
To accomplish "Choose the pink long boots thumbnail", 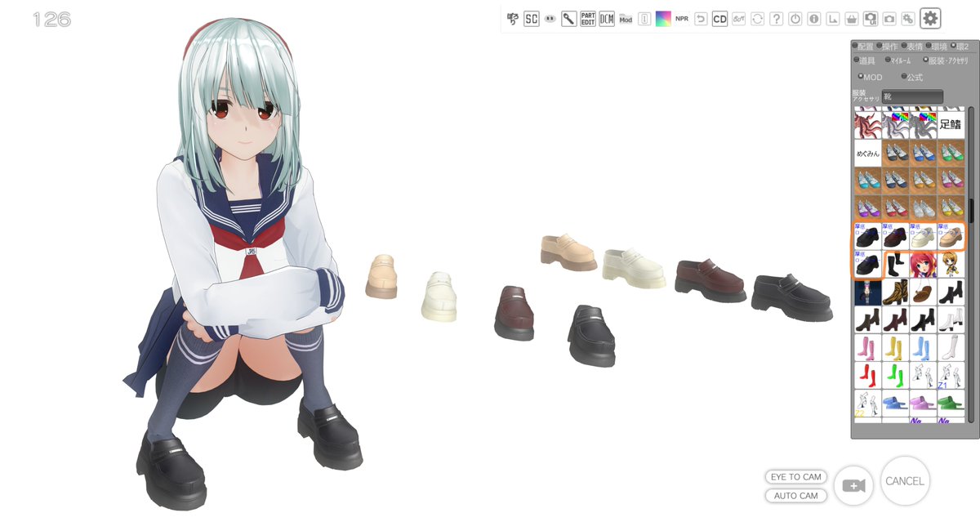I will 867,347.
